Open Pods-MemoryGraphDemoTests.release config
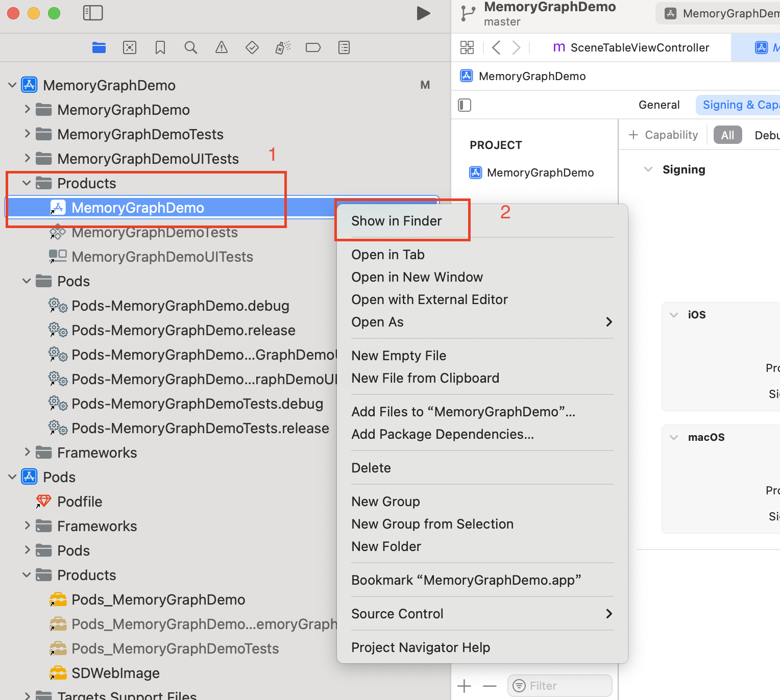This screenshot has height=700, width=780. [200, 429]
